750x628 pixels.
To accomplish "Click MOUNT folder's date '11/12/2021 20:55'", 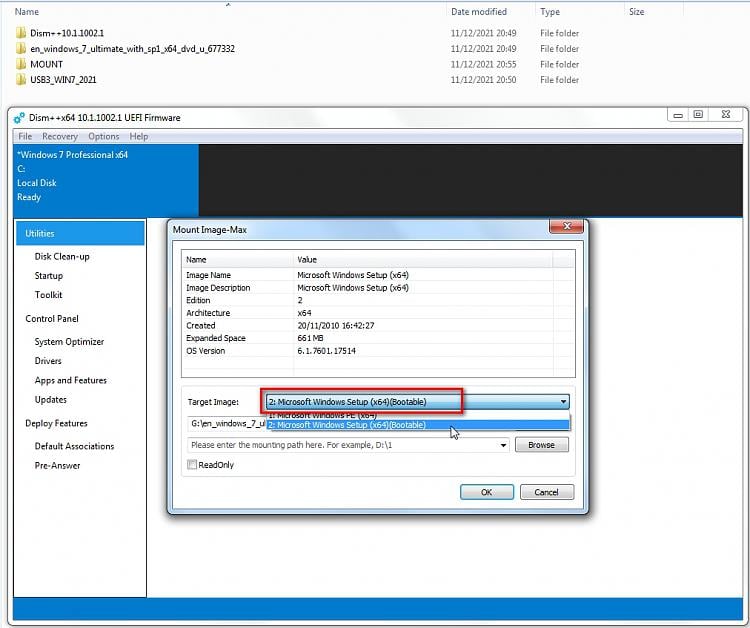I will [483, 64].
